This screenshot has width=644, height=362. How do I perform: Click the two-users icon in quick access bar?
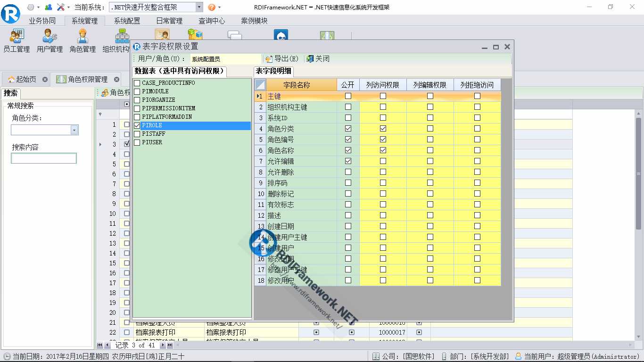(x=48, y=7)
